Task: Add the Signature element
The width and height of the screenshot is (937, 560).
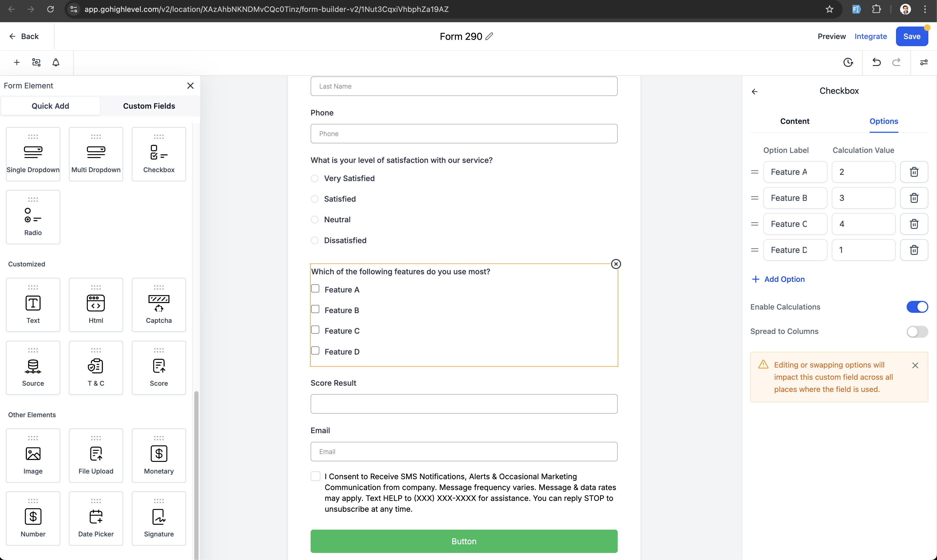Action: pos(159,518)
